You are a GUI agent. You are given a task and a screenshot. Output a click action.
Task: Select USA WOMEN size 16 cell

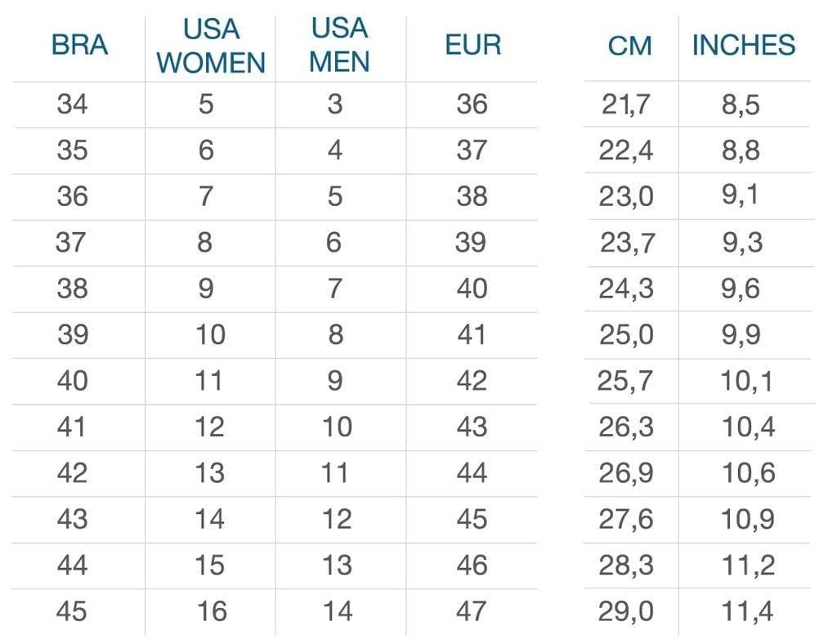point(210,611)
